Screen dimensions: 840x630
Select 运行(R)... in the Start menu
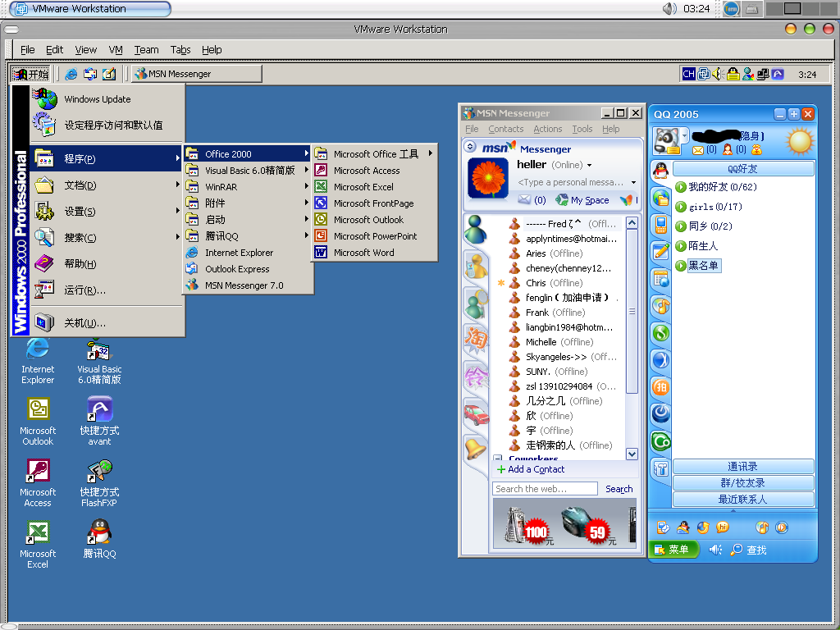pos(107,290)
